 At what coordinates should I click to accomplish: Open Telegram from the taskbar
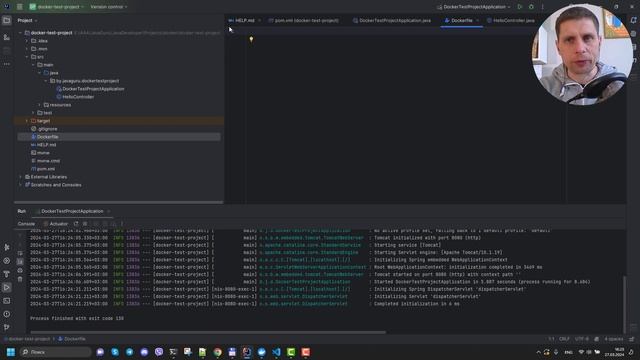tap(129, 352)
